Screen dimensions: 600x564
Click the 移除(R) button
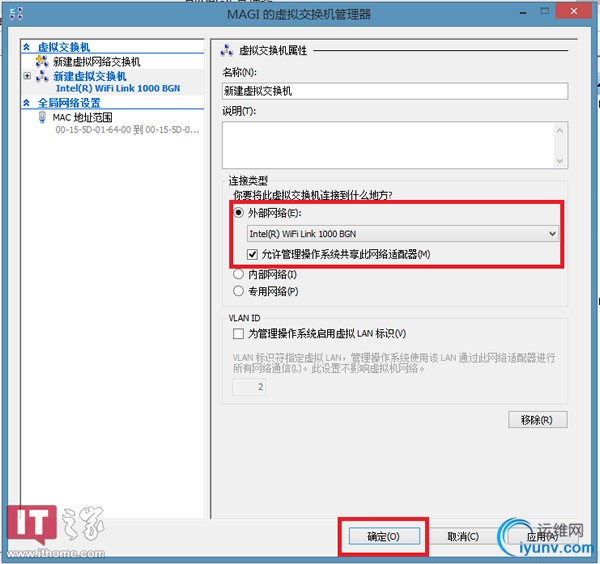coord(538,420)
